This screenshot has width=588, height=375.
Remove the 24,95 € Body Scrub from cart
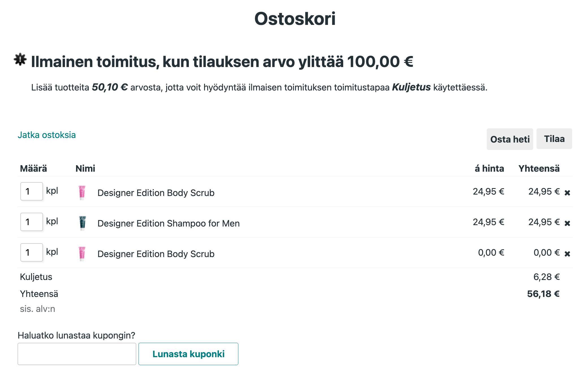[x=567, y=193]
